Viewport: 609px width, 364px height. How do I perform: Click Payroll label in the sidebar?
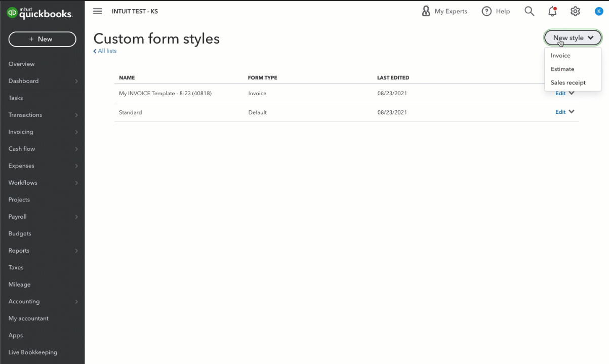coord(17,217)
